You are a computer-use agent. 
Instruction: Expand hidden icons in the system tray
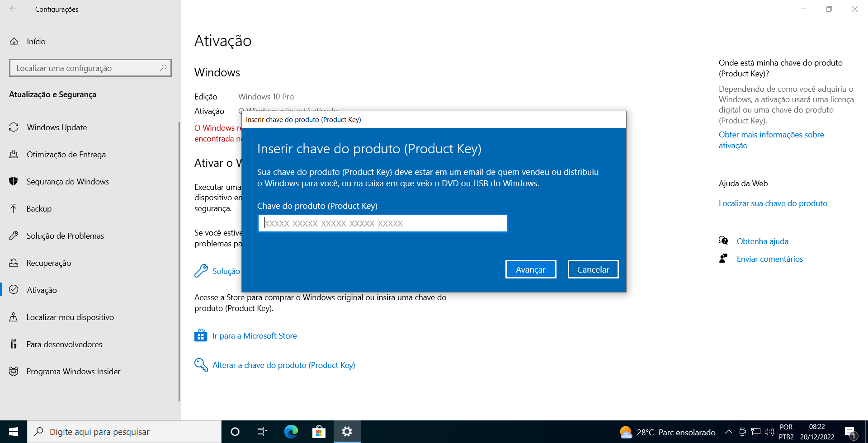tap(729, 432)
